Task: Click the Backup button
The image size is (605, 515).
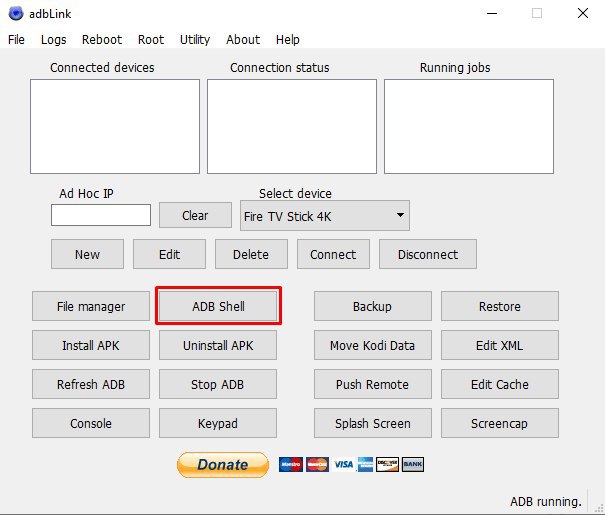Action: tap(372, 306)
